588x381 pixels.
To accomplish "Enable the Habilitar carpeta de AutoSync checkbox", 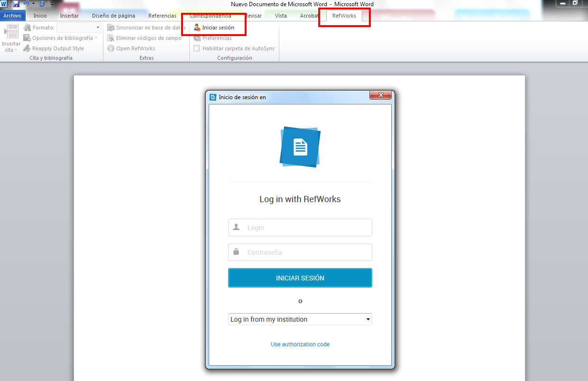I will click(x=197, y=48).
